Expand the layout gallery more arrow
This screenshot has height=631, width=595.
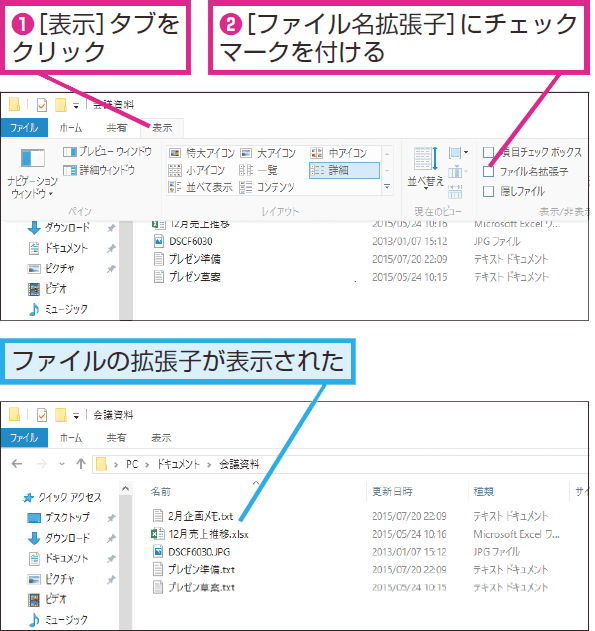point(387,187)
